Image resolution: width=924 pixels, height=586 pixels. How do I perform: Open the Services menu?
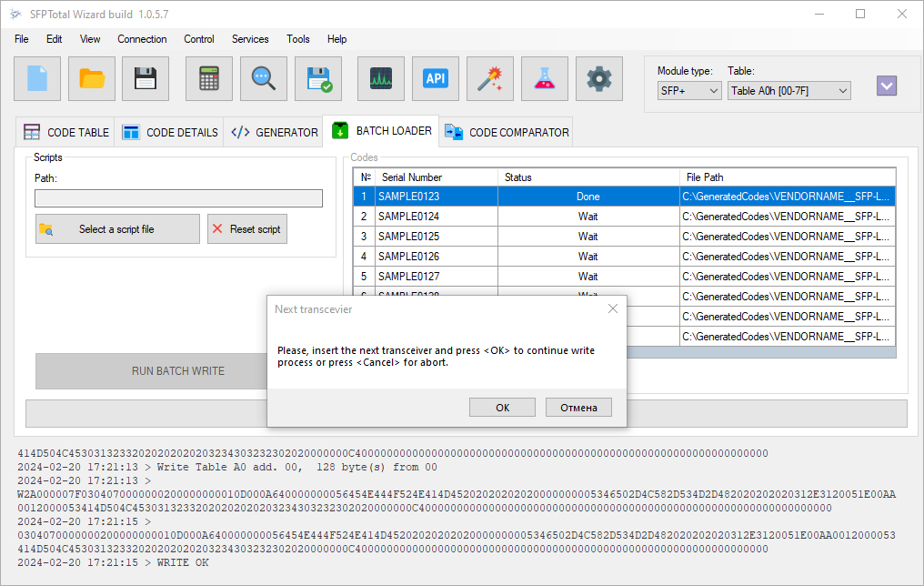coord(250,39)
